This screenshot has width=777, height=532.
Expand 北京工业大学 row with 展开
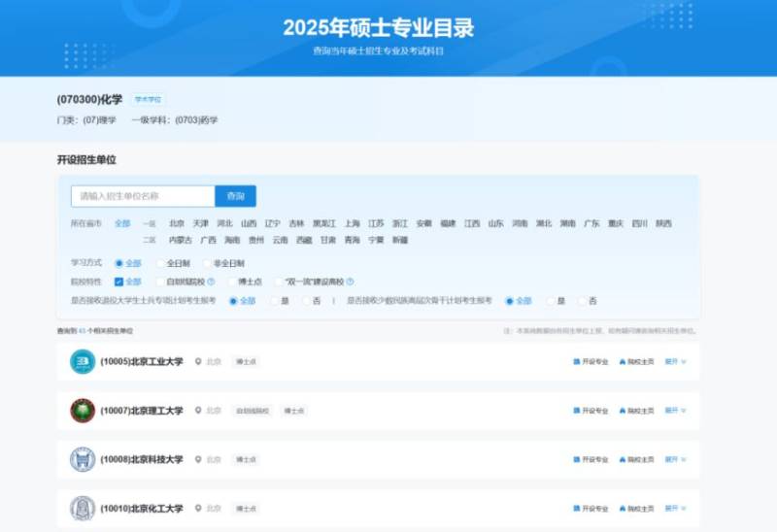pos(675,362)
